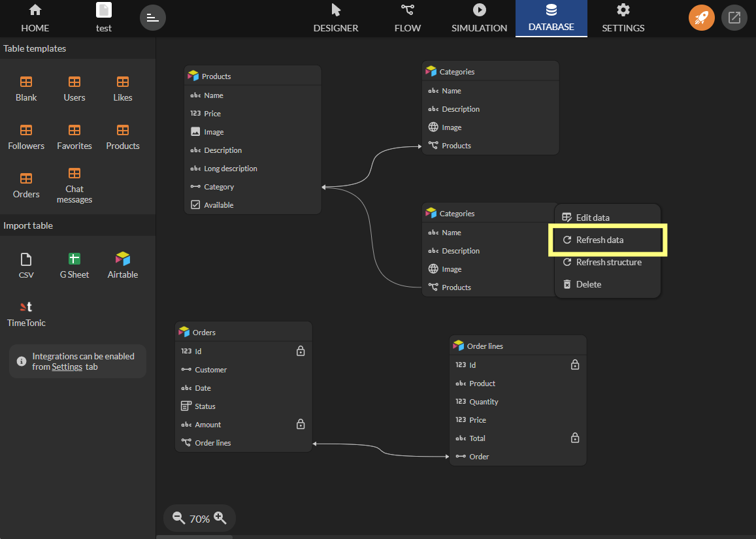Open app in new window button
The width and height of the screenshot is (756, 539).
click(734, 18)
